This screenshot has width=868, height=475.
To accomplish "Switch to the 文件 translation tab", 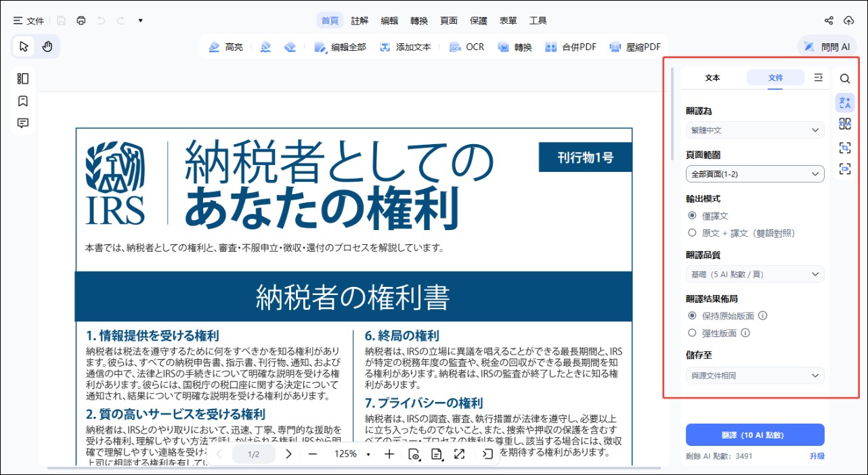I will (776, 78).
